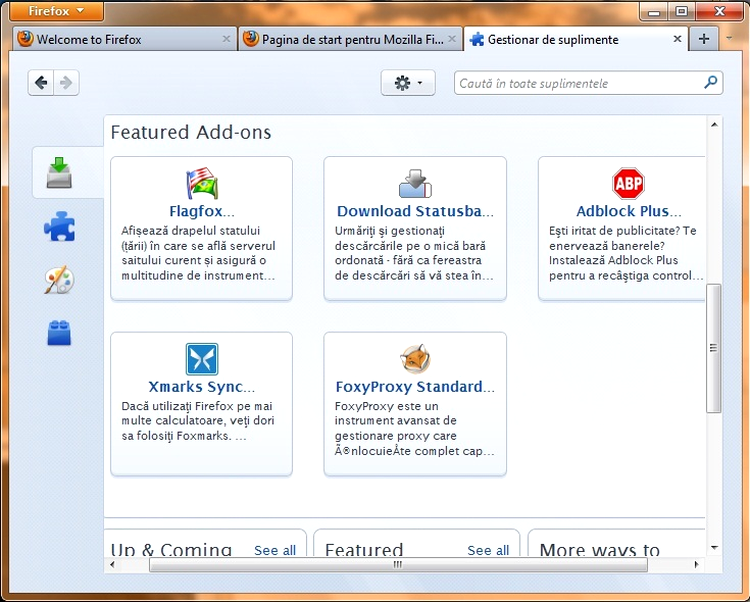Click the Download Statusbar description text

coord(414,253)
